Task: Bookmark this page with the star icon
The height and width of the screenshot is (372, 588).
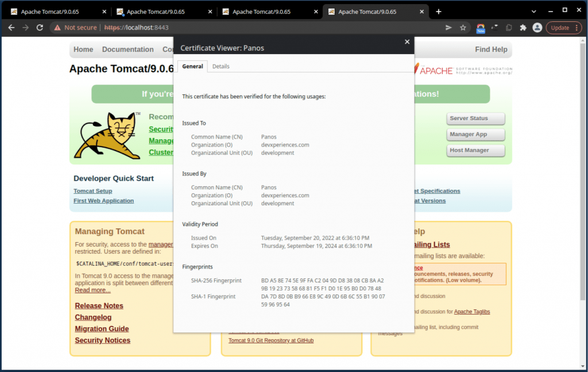Action: pyautogui.click(x=463, y=28)
